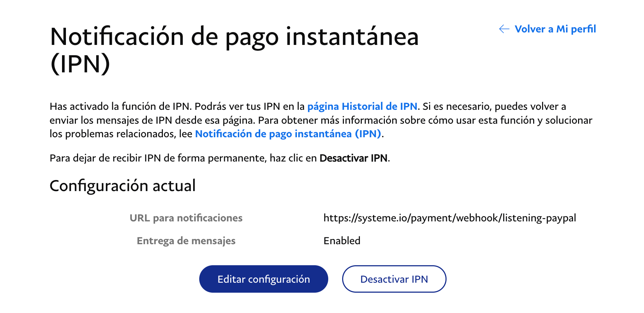Click the Enabled status value
The width and height of the screenshot is (644, 313).
(342, 241)
